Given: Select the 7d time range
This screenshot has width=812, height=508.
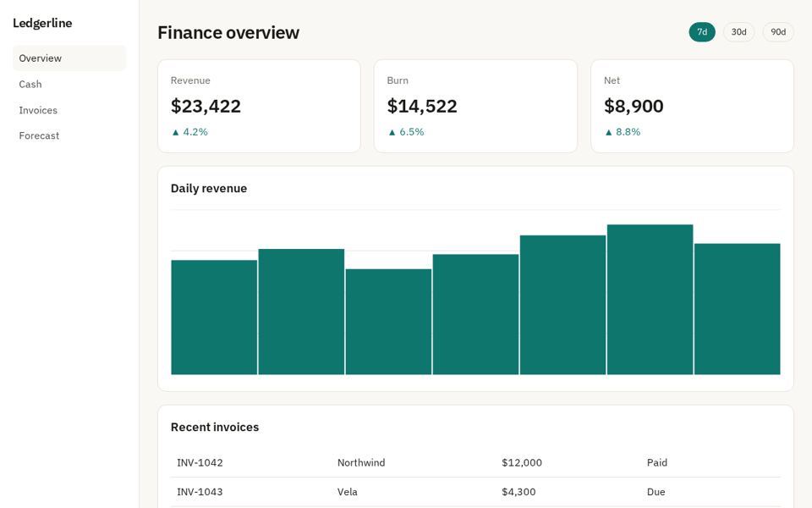Looking at the screenshot, I should [702, 32].
